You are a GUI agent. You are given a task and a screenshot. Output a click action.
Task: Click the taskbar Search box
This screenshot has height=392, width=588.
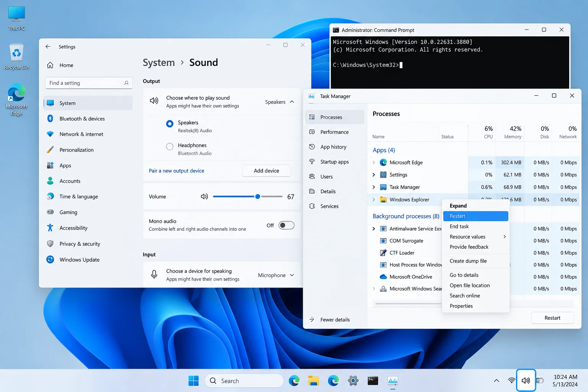(244, 381)
